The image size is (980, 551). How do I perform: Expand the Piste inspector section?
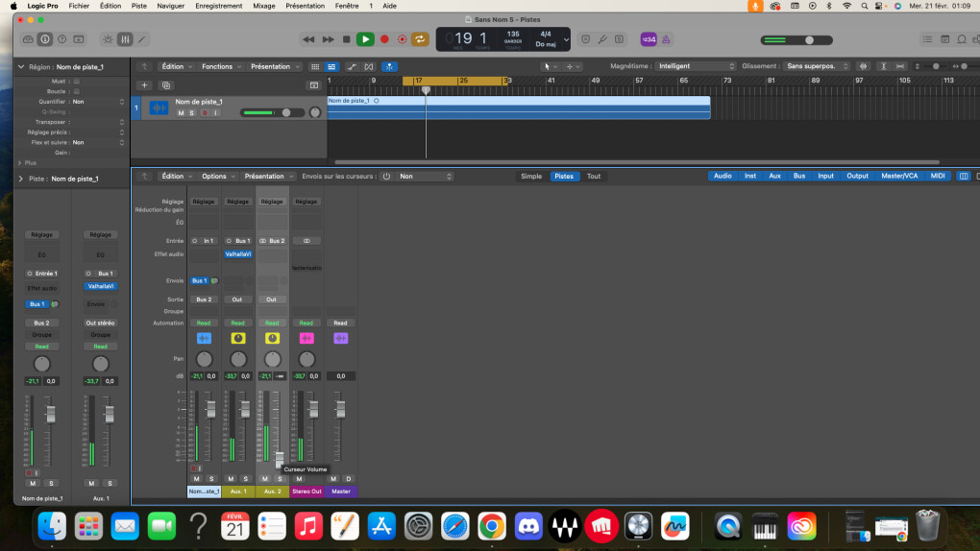20,179
